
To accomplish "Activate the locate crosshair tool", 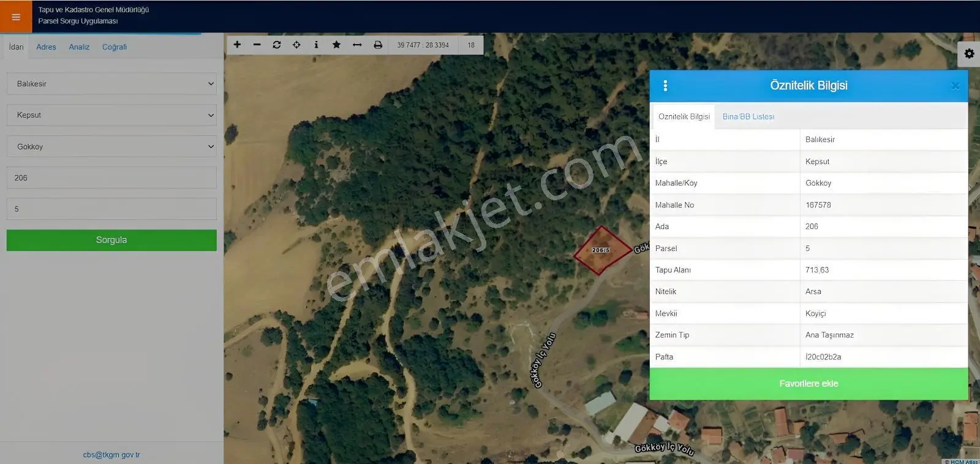I will pyautogui.click(x=296, y=45).
